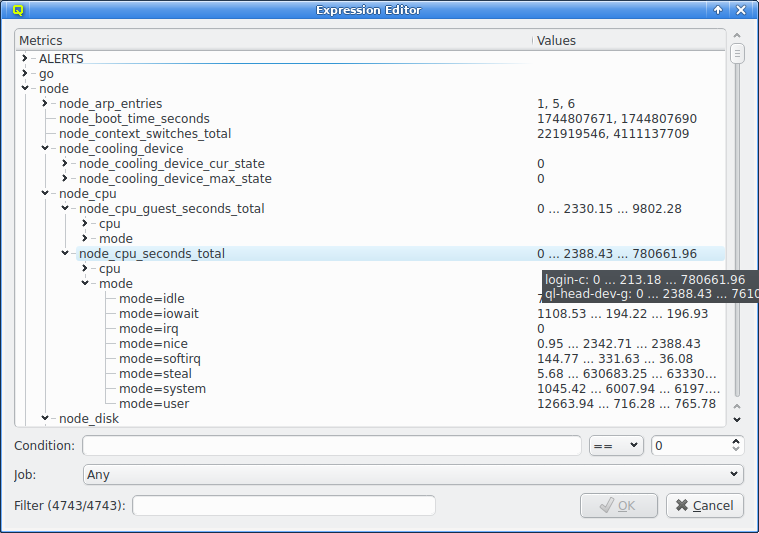Image resolution: width=759 pixels, height=533 pixels.
Task: Expand node_cooling_device_max_state
Action: click(x=64, y=178)
